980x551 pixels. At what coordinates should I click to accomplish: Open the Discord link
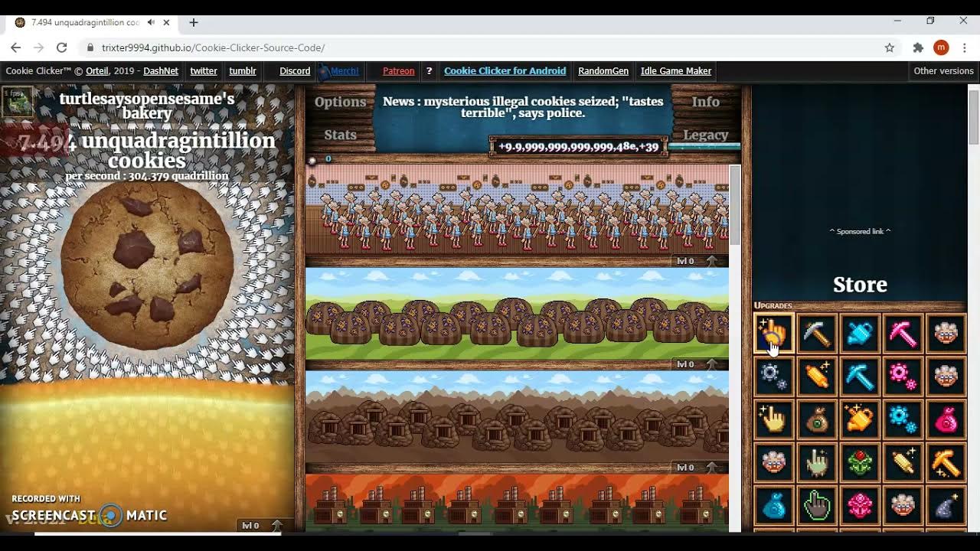295,70
